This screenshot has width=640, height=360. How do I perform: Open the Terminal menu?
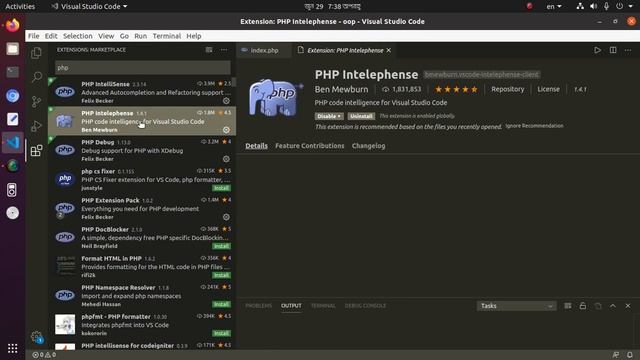point(167,36)
